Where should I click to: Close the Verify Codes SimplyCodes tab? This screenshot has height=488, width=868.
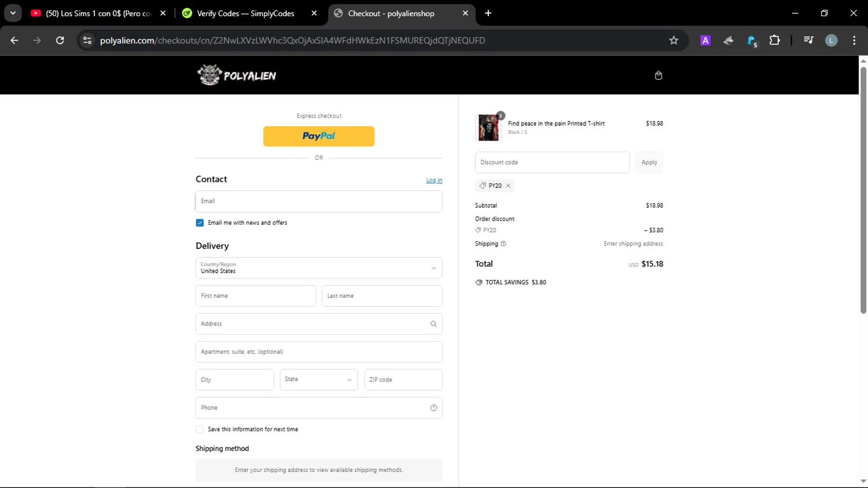click(314, 13)
